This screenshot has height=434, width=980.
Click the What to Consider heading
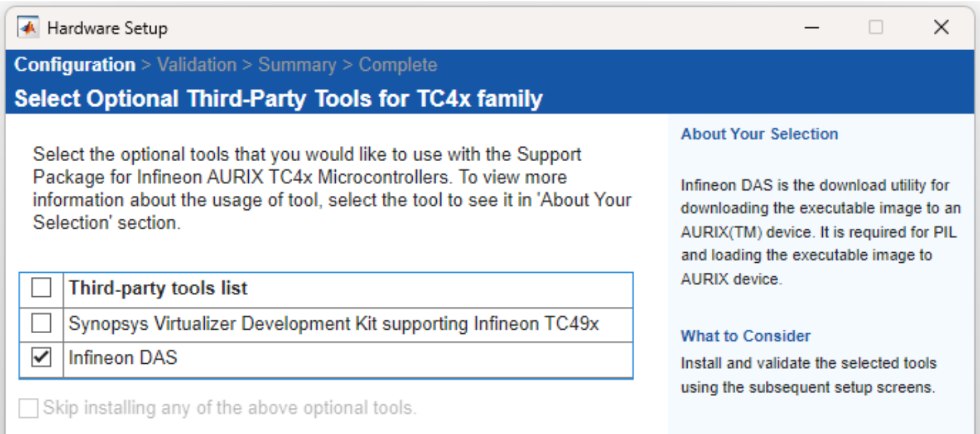coord(746,336)
